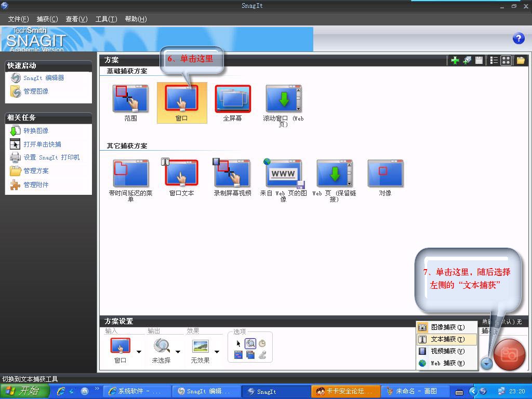Viewport: 532px width, 399px height.
Task: Select the 带时间延迟的菜单 profile
Action: coord(130,180)
